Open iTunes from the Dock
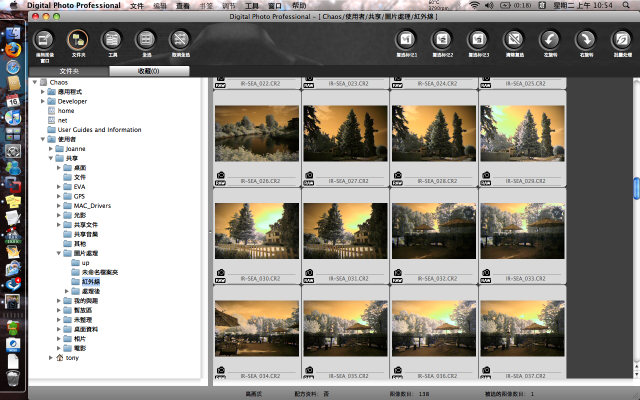 [13, 118]
